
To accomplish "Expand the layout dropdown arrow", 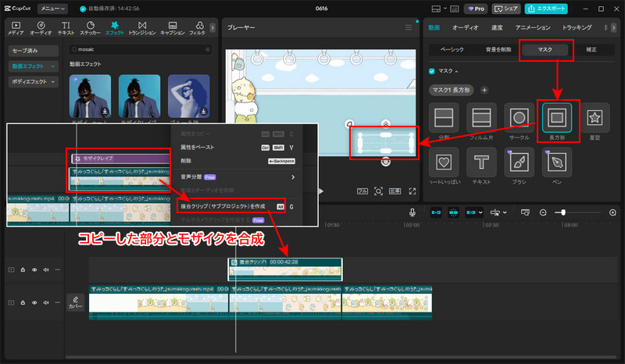I will [445, 9].
